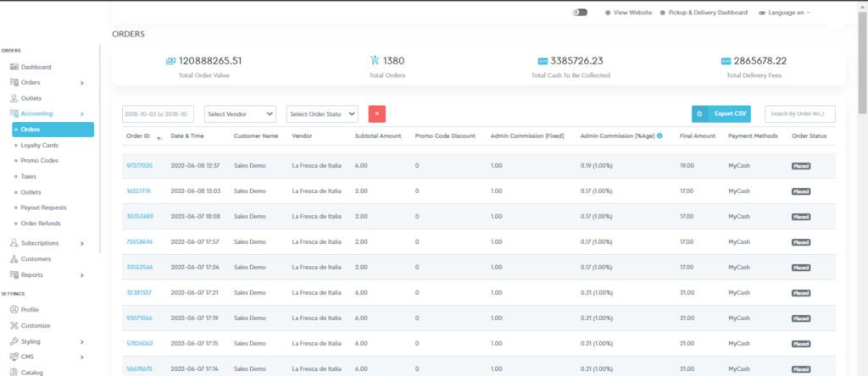Viewport: 868px width, 376px height.
Task: Click the Outlets store icon in sidebar
Action: click(x=14, y=98)
